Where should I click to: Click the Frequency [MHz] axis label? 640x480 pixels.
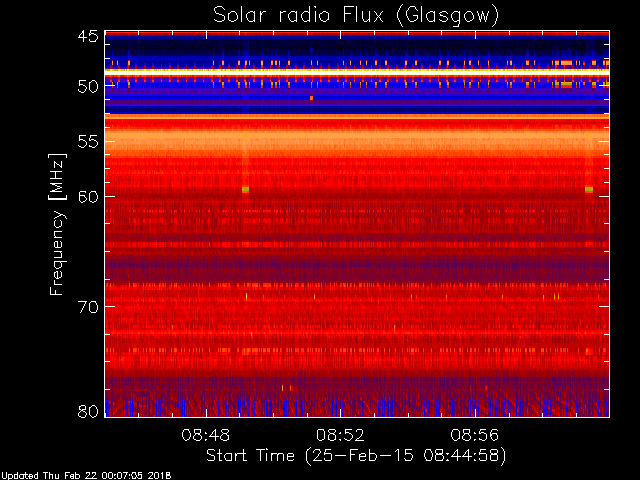(x=57, y=224)
